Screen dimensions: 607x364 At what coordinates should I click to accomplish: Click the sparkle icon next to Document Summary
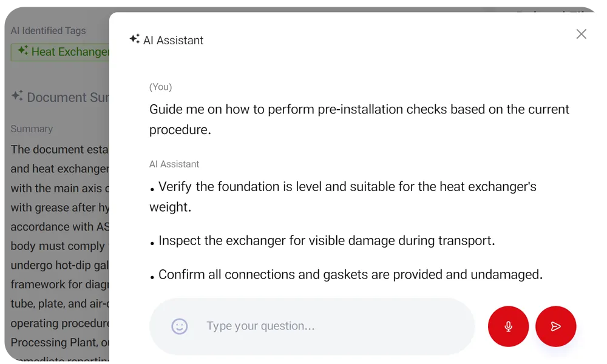coord(17,96)
